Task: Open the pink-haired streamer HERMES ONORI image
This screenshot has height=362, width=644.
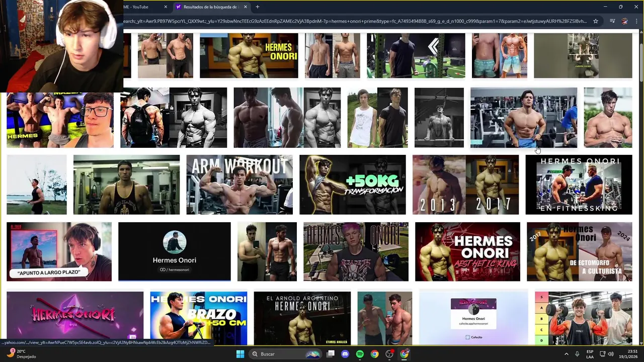Action: tap(356, 252)
